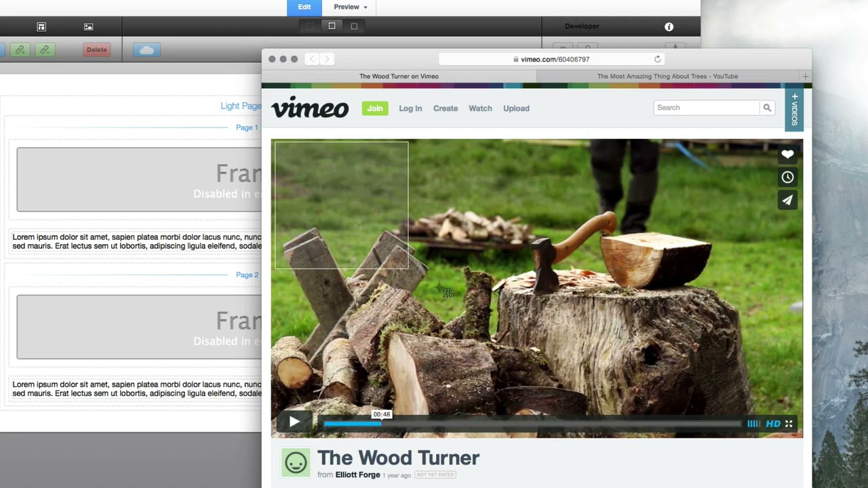Adjust the video volume bars

753,424
